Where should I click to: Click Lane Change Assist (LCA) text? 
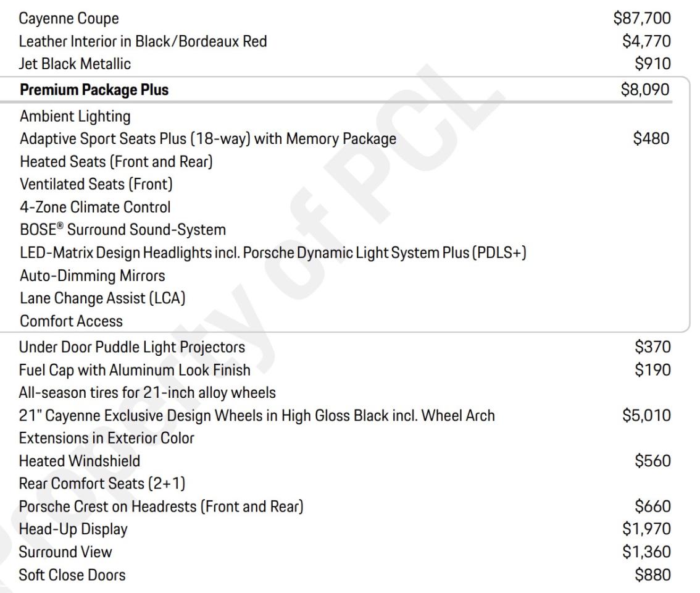[102, 298]
